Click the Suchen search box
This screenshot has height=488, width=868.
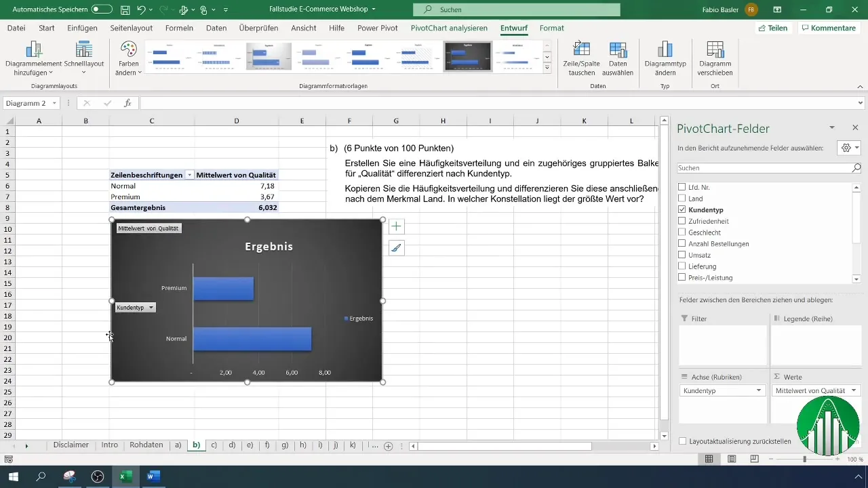click(x=517, y=9)
